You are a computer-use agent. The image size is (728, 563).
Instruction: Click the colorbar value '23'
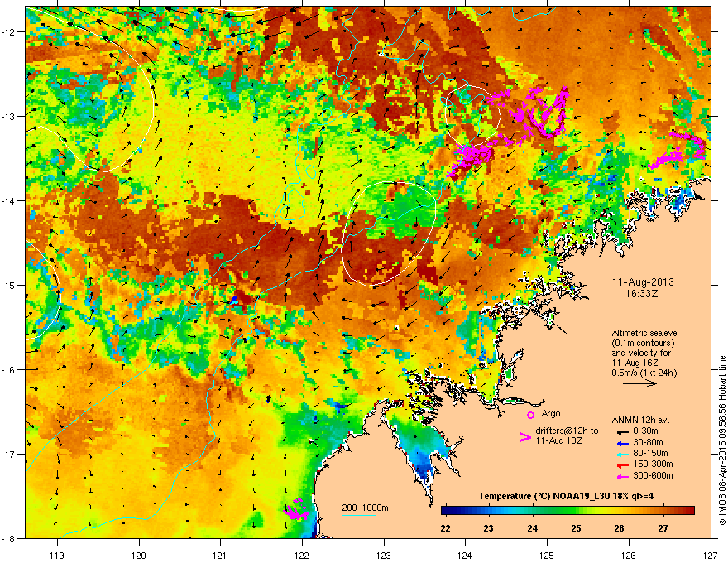click(x=489, y=528)
